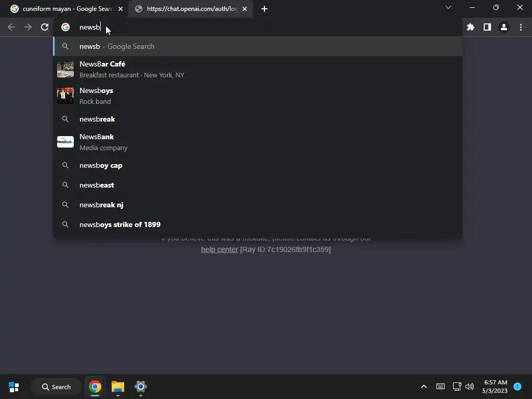The image size is (532, 399).
Task: Close the cuneiform mayan tab
Action: [121, 9]
